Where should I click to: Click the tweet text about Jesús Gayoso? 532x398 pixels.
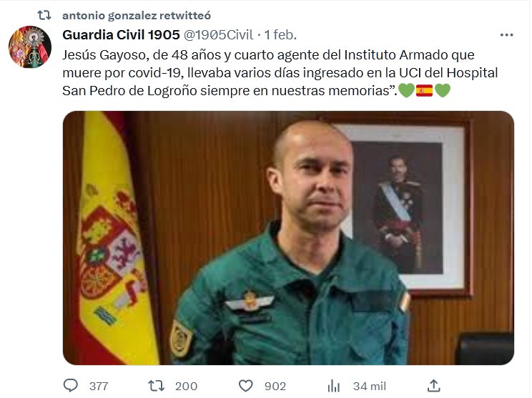280,73
